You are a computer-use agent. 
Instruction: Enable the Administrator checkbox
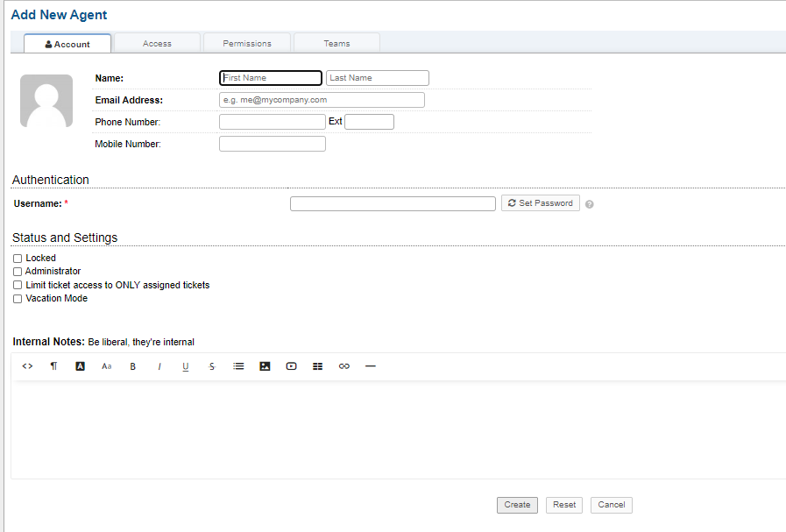point(18,272)
